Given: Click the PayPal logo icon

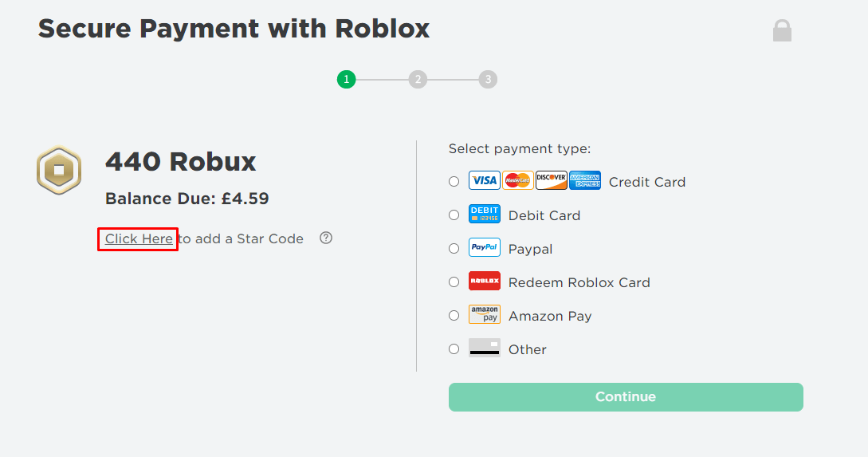Looking at the screenshot, I should pyautogui.click(x=484, y=248).
